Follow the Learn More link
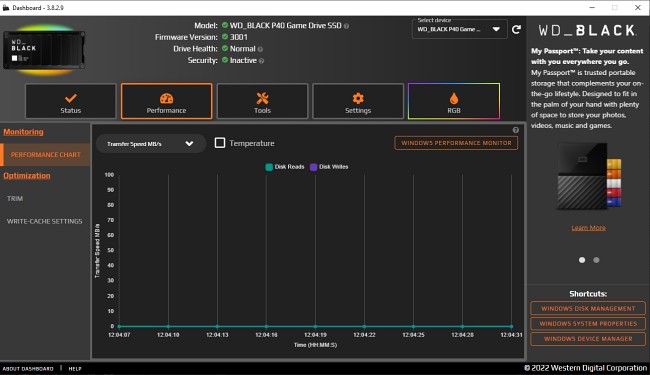650x375 pixels. [x=588, y=228]
